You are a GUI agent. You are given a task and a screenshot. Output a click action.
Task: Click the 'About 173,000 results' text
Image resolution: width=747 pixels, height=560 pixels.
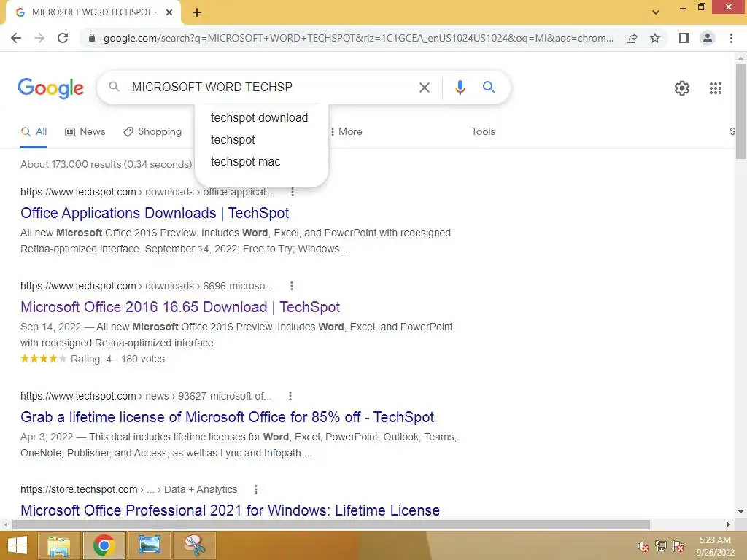(107, 164)
